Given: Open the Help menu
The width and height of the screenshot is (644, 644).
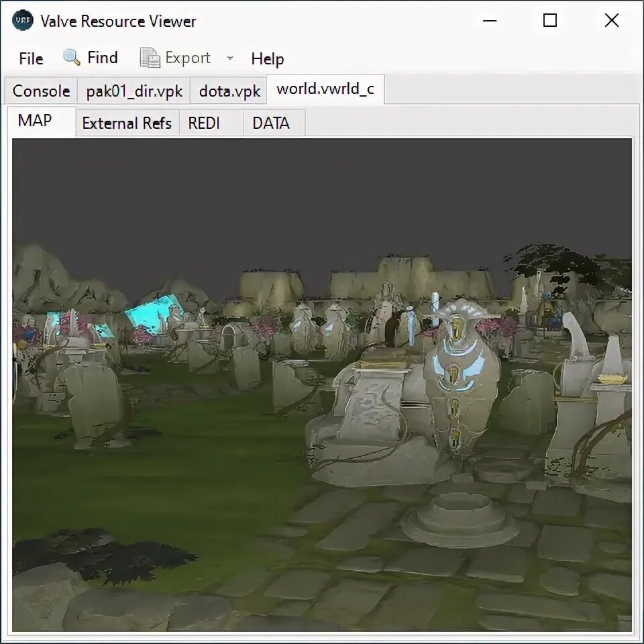Looking at the screenshot, I should pos(268,59).
